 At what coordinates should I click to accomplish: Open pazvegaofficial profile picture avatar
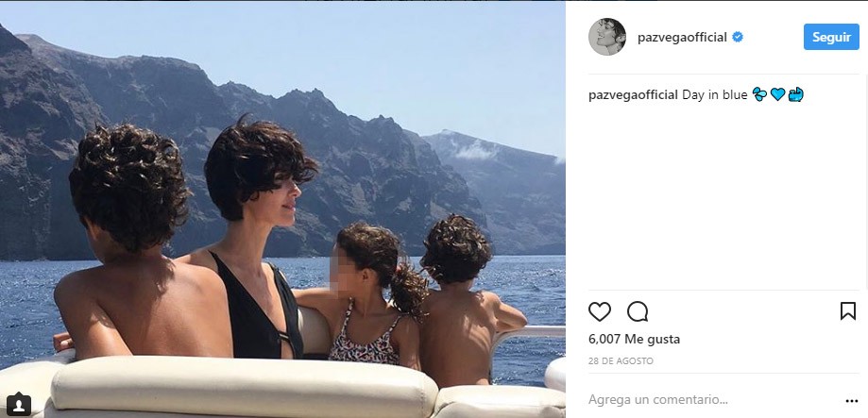coord(606,37)
